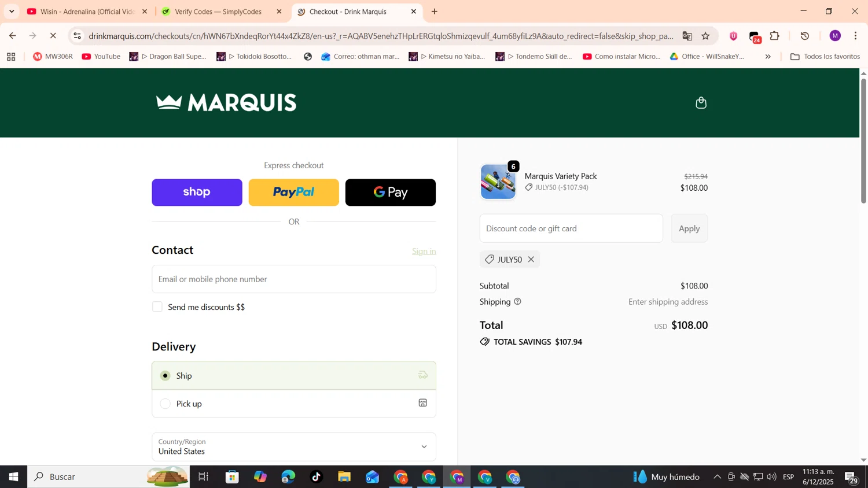This screenshot has width=868, height=488.
Task: Expand the Country/Region dropdown
Action: tap(294, 447)
